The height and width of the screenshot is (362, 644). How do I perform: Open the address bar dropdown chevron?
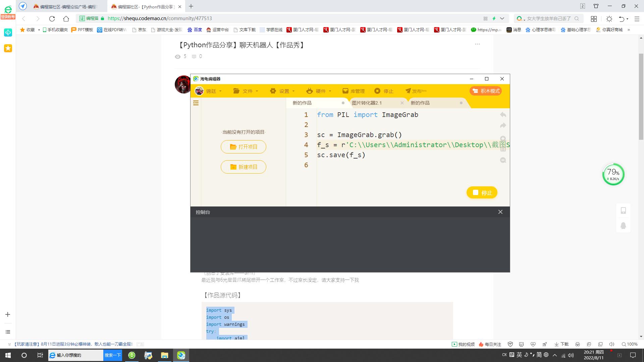[x=502, y=18]
